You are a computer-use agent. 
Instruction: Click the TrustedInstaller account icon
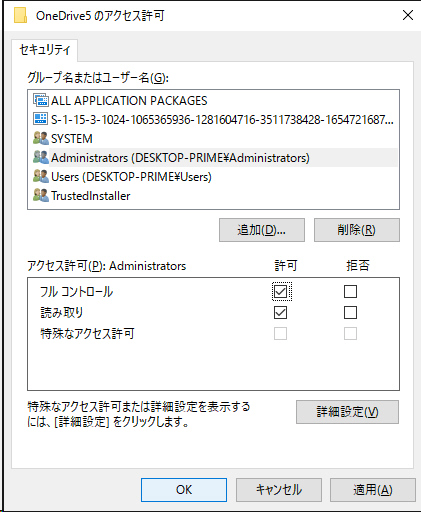[41, 195]
